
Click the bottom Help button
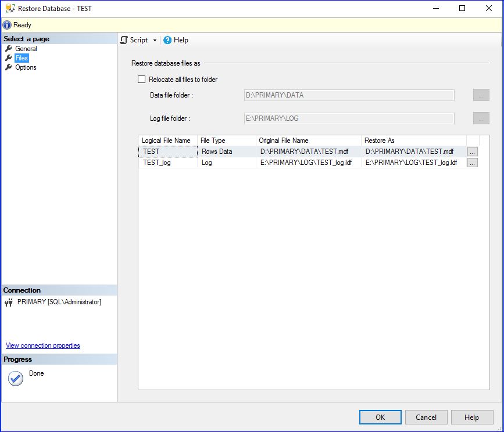471,417
